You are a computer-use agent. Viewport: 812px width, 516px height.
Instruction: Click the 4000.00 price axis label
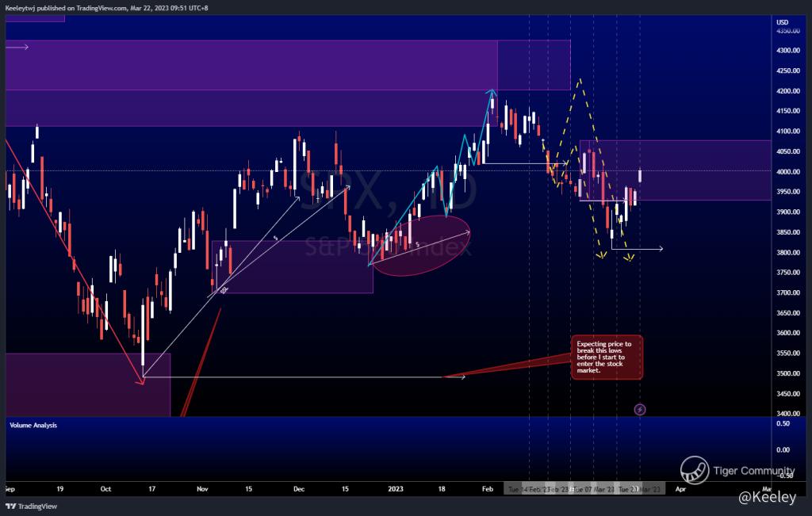click(x=787, y=172)
